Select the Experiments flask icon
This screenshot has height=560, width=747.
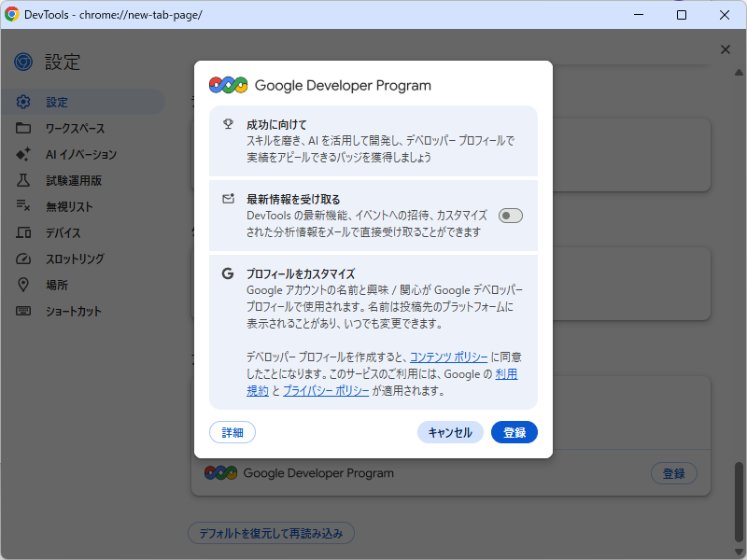(25, 180)
